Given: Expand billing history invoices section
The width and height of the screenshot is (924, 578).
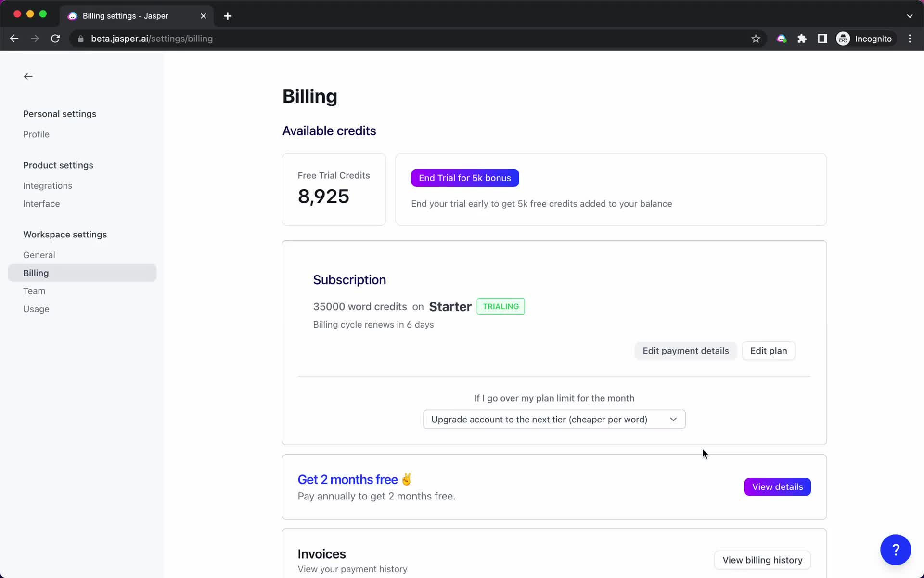Looking at the screenshot, I should click(x=762, y=559).
